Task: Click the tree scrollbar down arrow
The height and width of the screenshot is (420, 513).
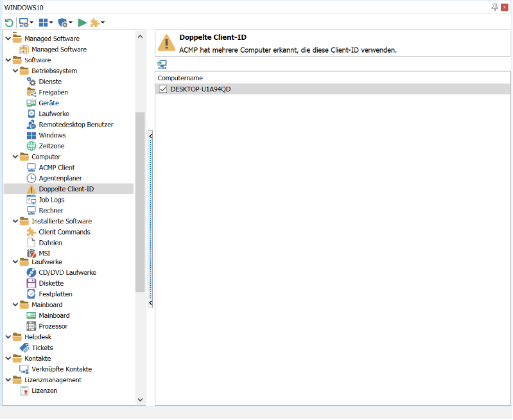Action: (140, 399)
